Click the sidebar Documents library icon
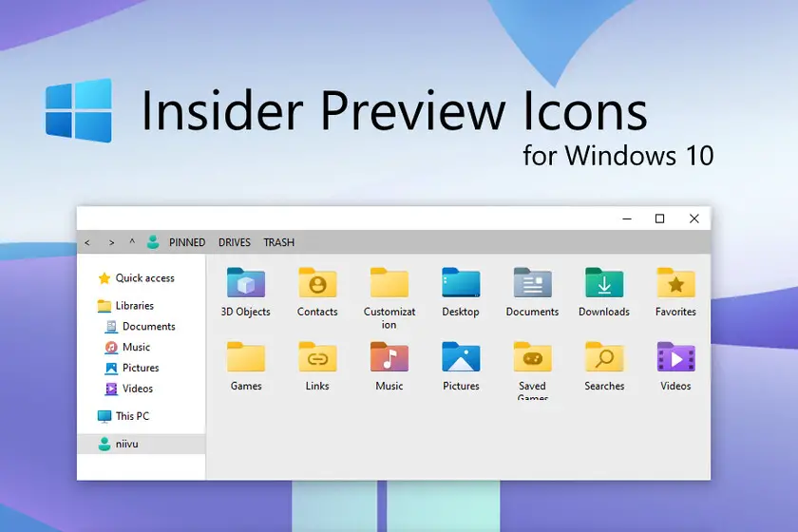The width and height of the screenshot is (798, 532). (111, 327)
